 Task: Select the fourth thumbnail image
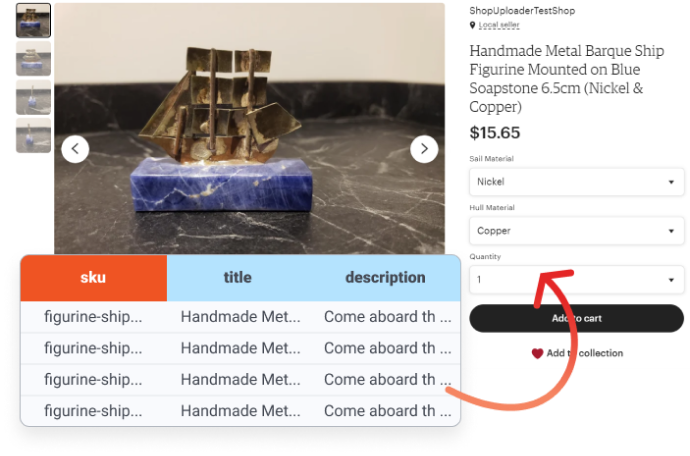pos(33,136)
